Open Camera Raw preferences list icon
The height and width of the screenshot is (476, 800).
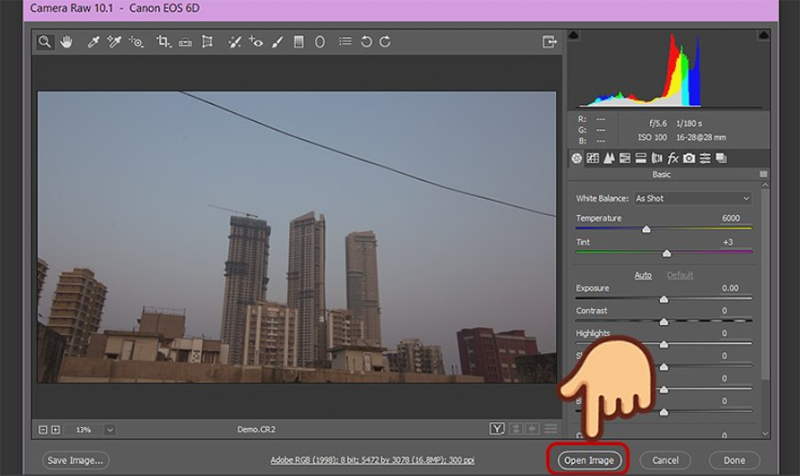pyautogui.click(x=345, y=41)
